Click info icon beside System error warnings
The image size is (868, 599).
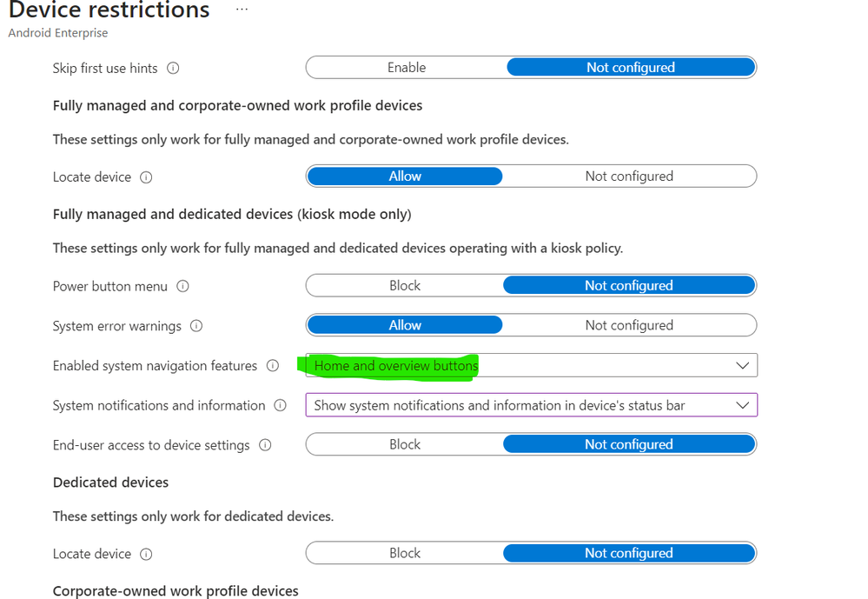(196, 326)
